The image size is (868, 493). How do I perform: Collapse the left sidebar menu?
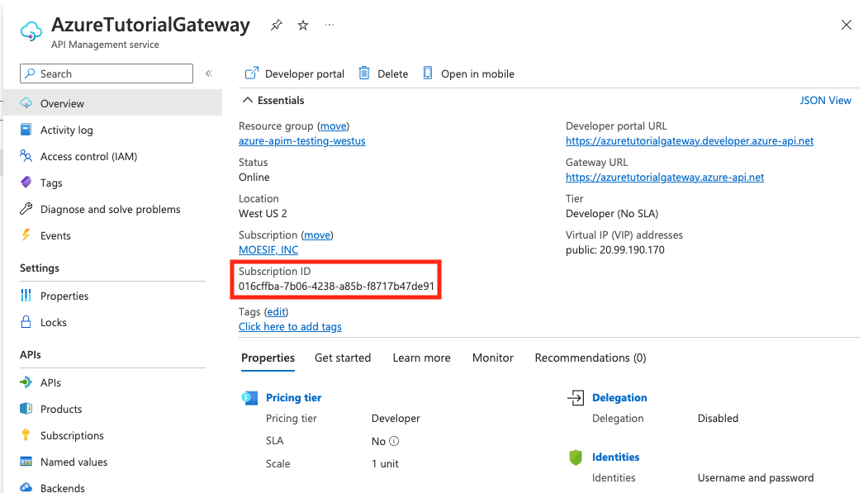(x=209, y=73)
